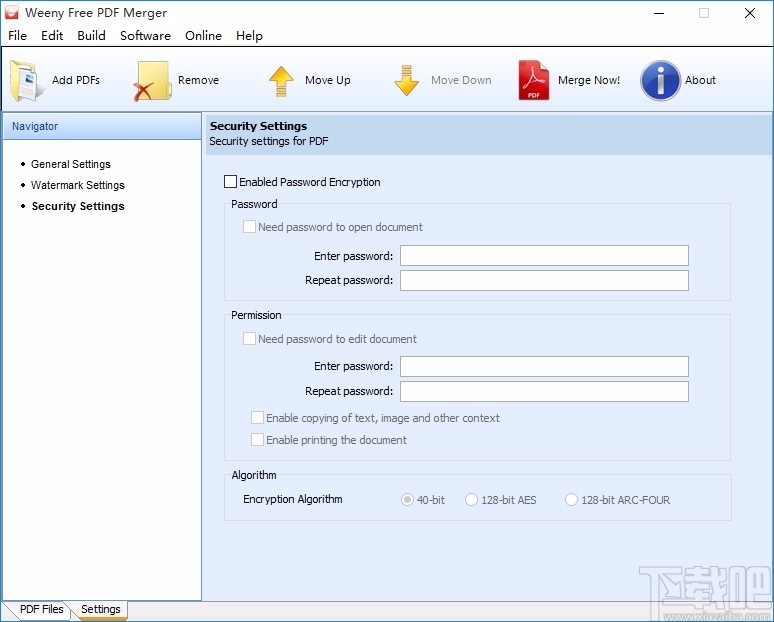Switch to the Settings tab
The height and width of the screenshot is (622, 774).
(x=101, y=609)
